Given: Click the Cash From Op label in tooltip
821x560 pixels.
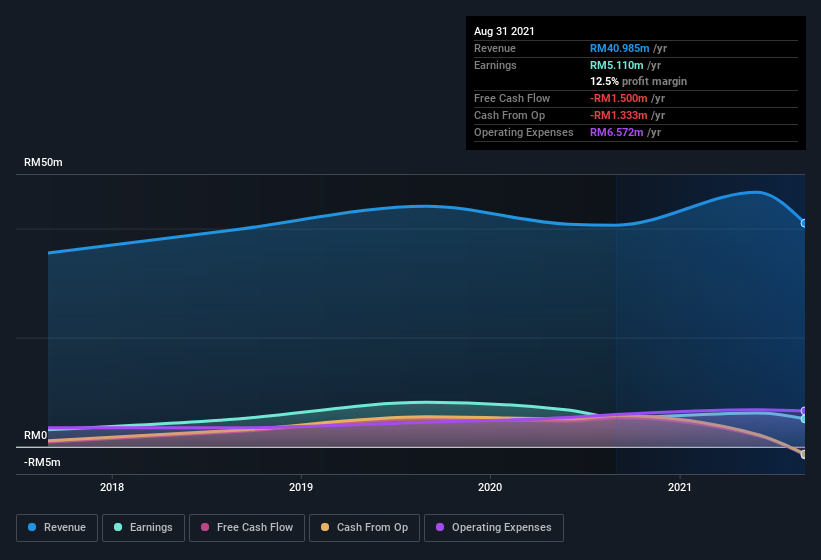Looking at the screenshot, I should click(509, 115).
